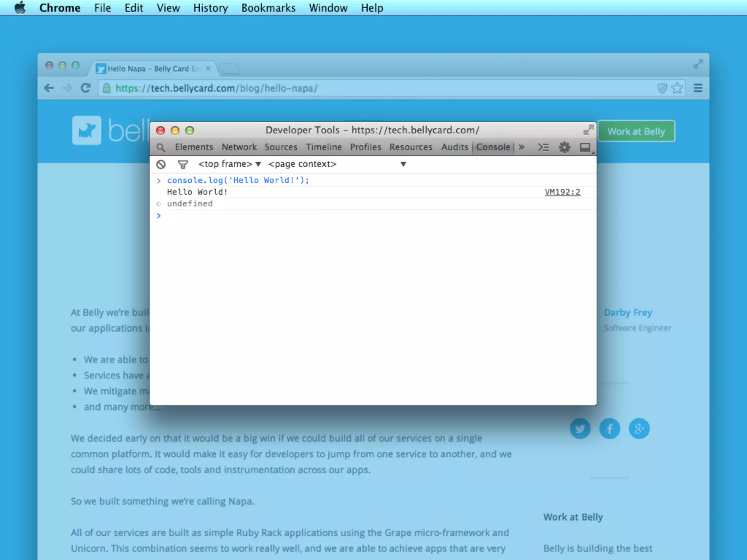Viewport: 747px width, 560px height.
Task: Expand DevTools window fullscreen arrows
Action: (588, 130)
